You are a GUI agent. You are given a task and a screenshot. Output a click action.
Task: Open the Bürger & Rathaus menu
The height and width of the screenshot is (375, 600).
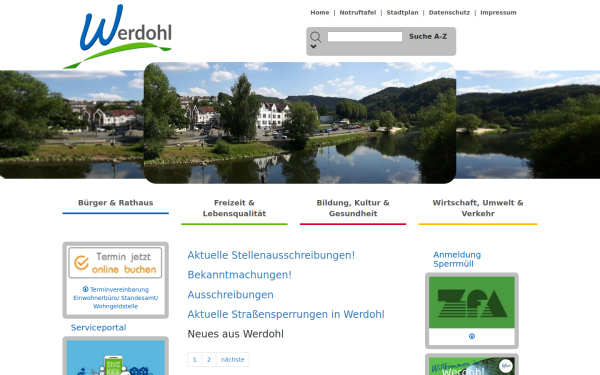coord(116,203)
